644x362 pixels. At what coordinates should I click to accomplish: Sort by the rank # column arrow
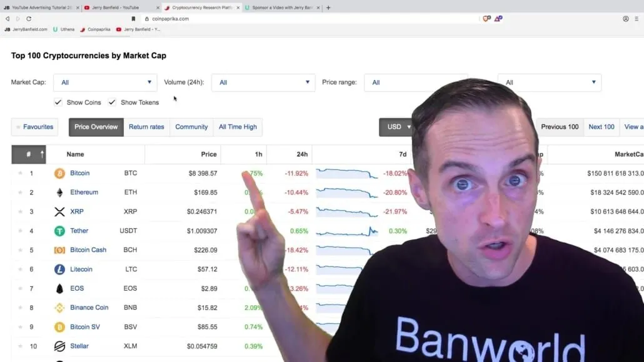pyautogui.click(x=42, y=154)
